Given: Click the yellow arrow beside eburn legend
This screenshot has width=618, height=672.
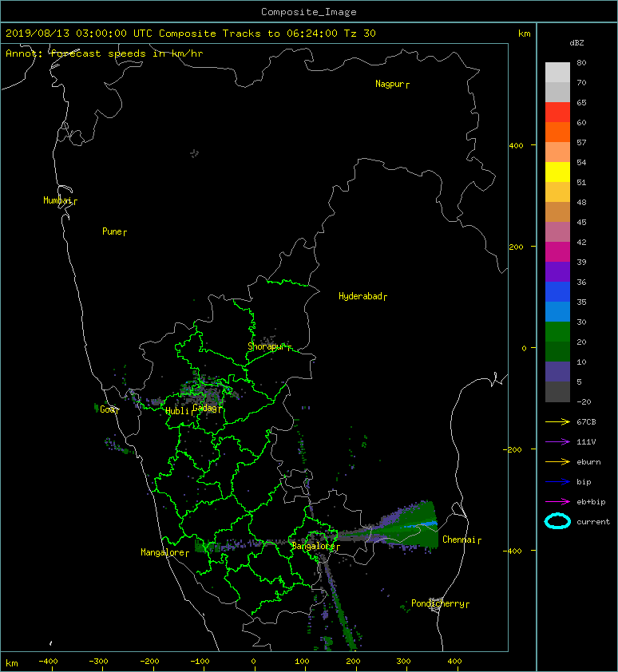Looking at the screenshot, I should [557, 462].
